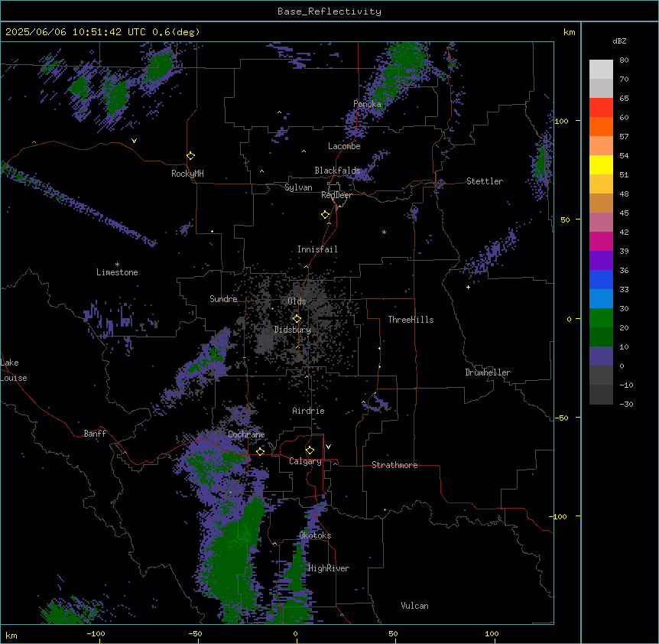Click the Base_Reflectivity title text
Screen dimensions: 659x644
point(329,11)
